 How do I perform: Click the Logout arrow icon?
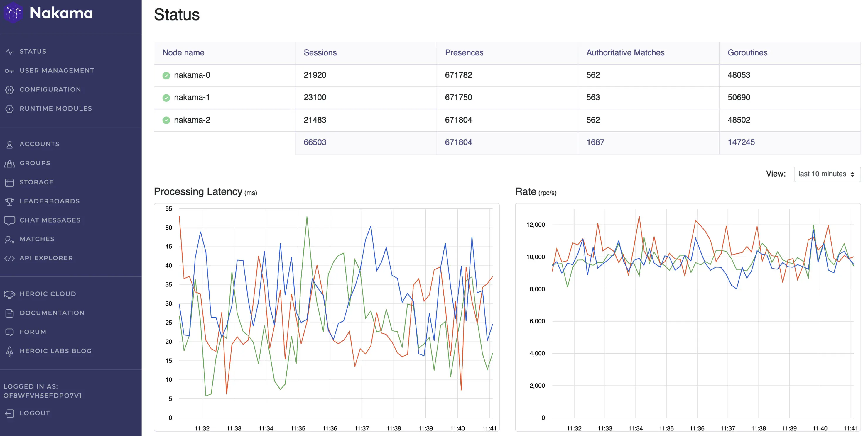(9, 413)
